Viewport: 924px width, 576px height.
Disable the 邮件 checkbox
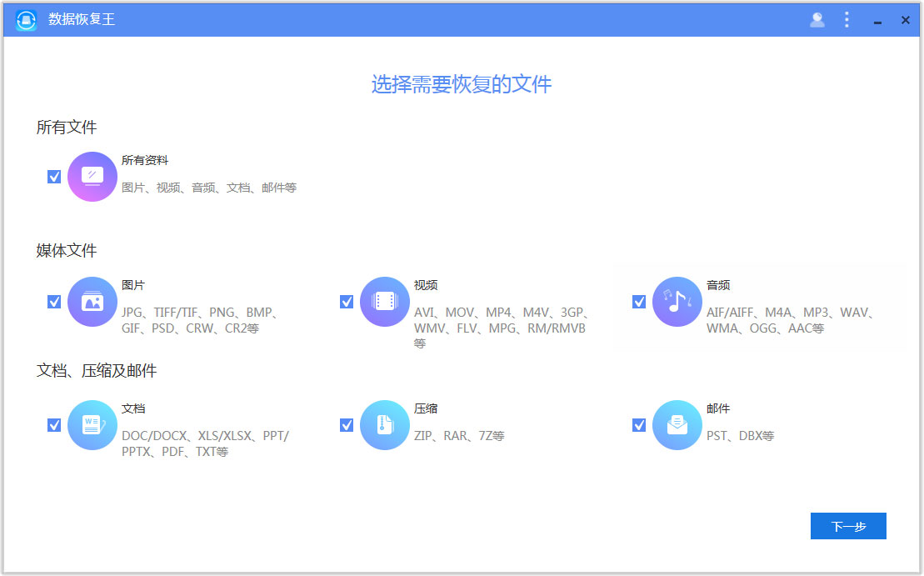pos(638,424)
